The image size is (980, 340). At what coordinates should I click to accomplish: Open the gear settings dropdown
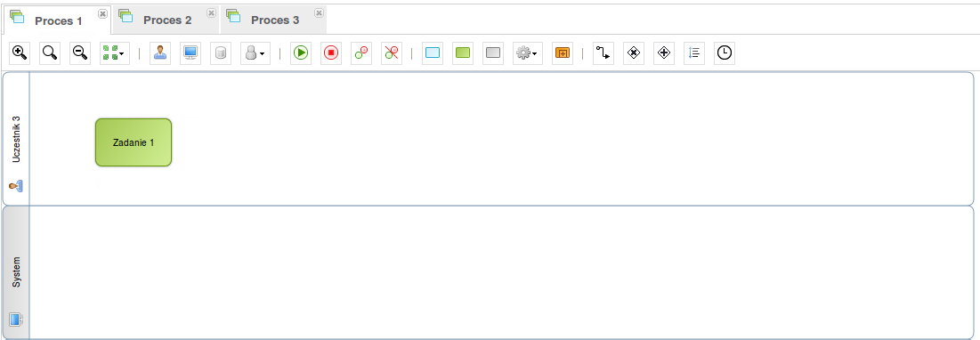point(528,53)
